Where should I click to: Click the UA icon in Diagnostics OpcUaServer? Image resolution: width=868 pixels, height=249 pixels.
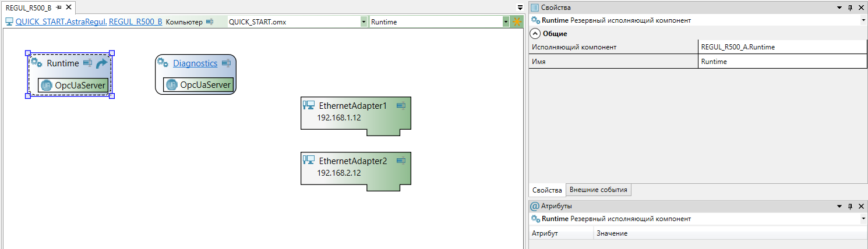(172, 85)
